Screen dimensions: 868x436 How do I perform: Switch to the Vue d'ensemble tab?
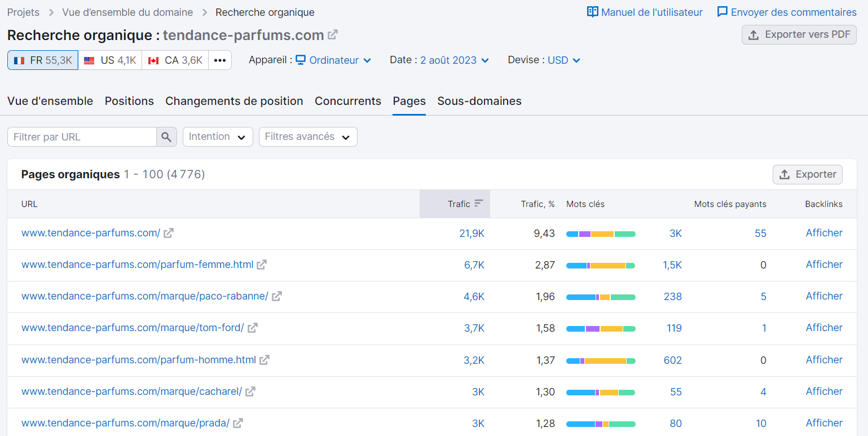click(x=50, y=101)
